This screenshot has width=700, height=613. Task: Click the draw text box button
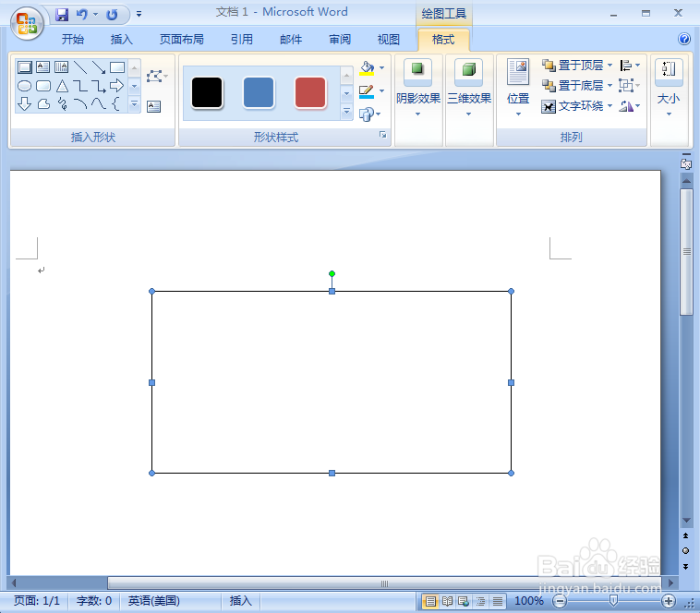[153, 106]
